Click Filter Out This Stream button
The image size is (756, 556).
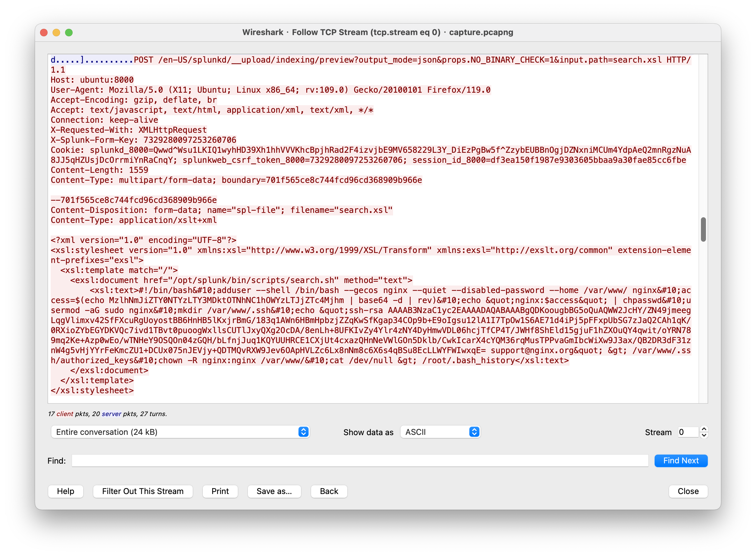(143, 491)
